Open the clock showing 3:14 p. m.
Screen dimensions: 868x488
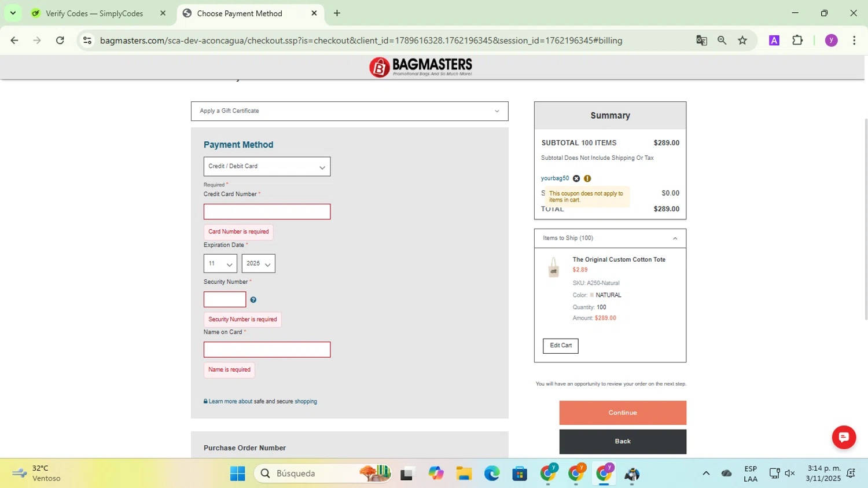(x=824, y=474)
